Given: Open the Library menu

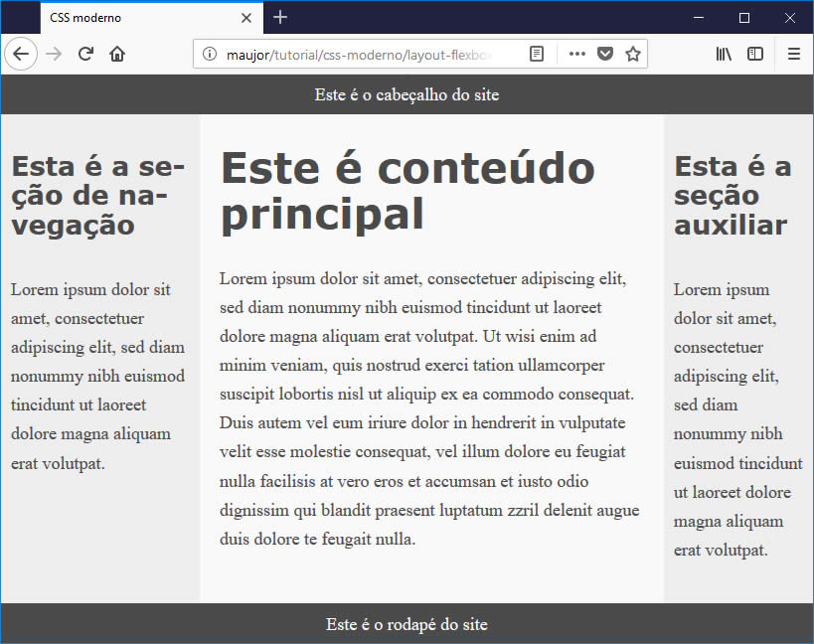Looking at the screenshot, I should [x=724, y=54].
